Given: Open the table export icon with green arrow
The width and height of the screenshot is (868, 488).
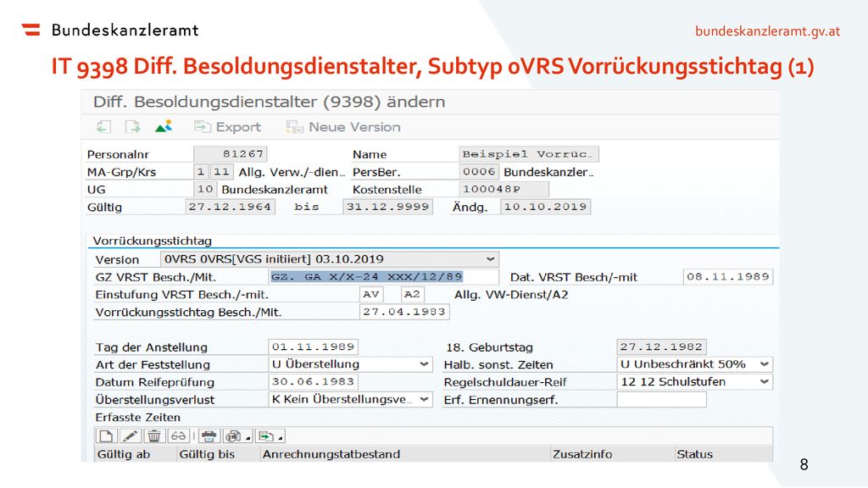Looking at the screenshot, I should pos(270,436).
